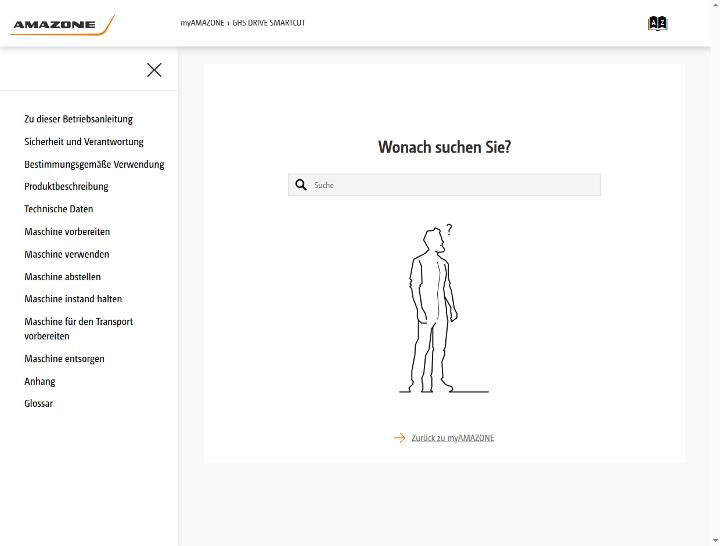Open Zu dieser Betriebsanleitung chapter

click(x=79, y=119)
